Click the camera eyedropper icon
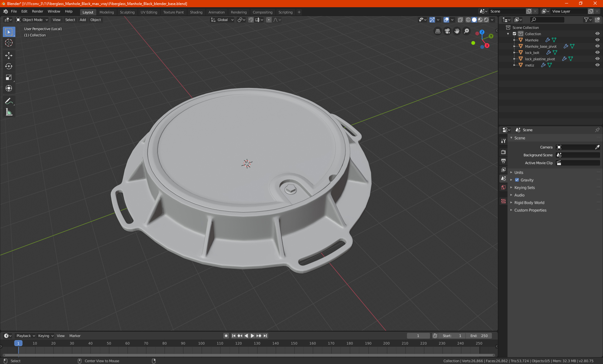This screenshot has height=364, width=603. coord(597,147)
